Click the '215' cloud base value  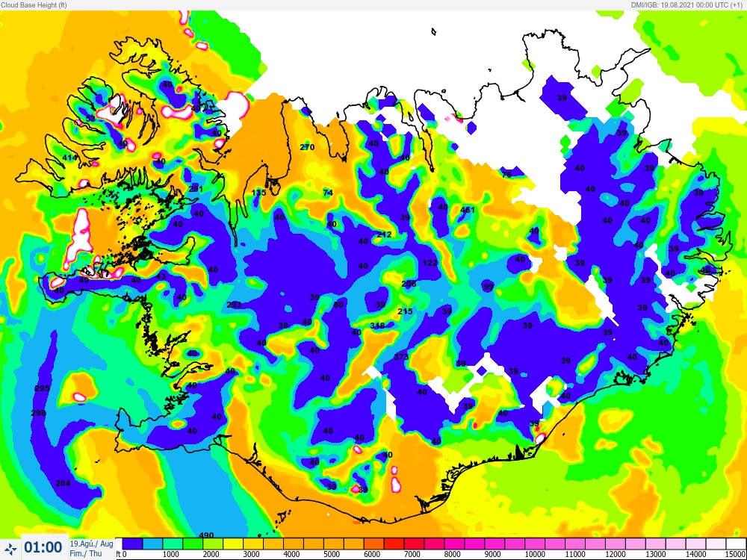click(405, 311)
